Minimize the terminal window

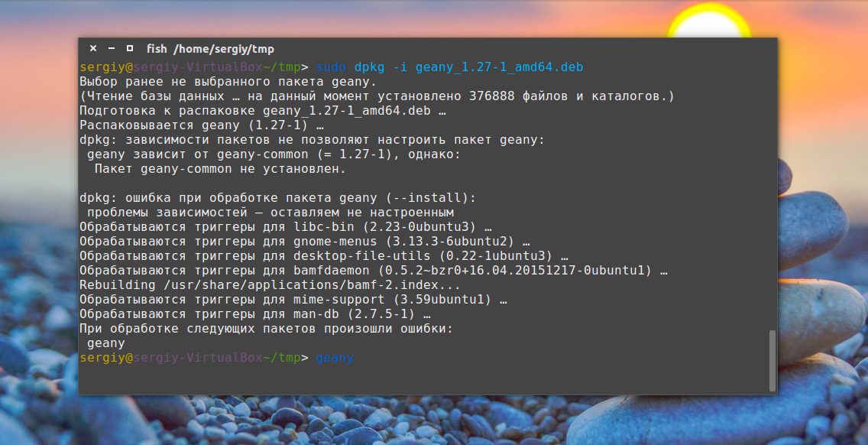pyautogui.click(x=111, y=48)
